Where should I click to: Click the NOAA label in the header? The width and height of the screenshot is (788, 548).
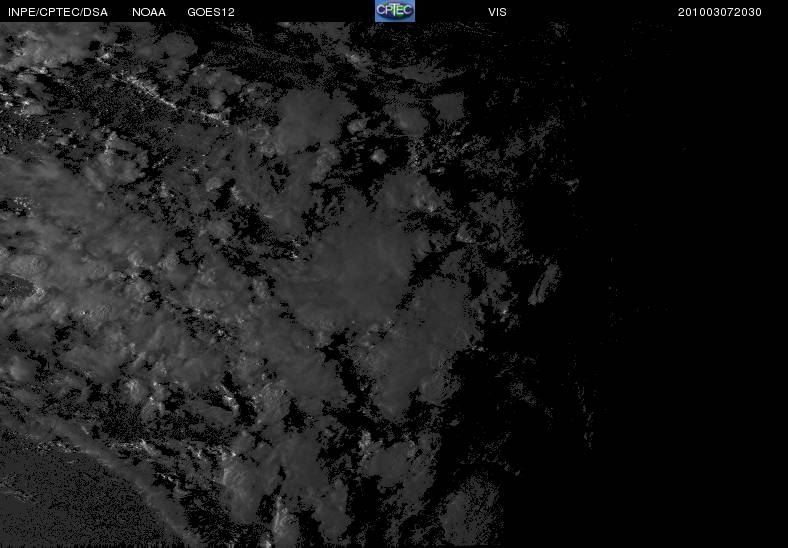[x=149, y=12]
